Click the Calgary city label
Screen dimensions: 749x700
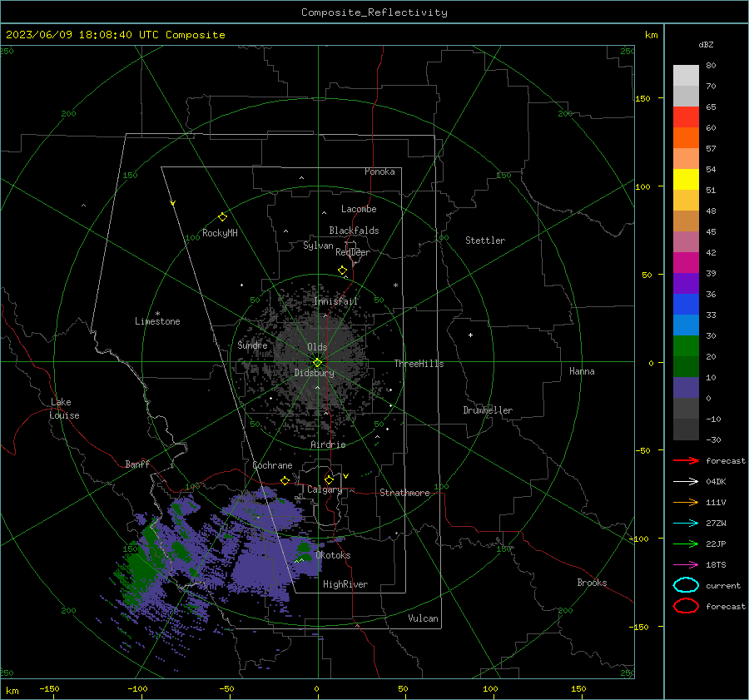click(325, 489)
